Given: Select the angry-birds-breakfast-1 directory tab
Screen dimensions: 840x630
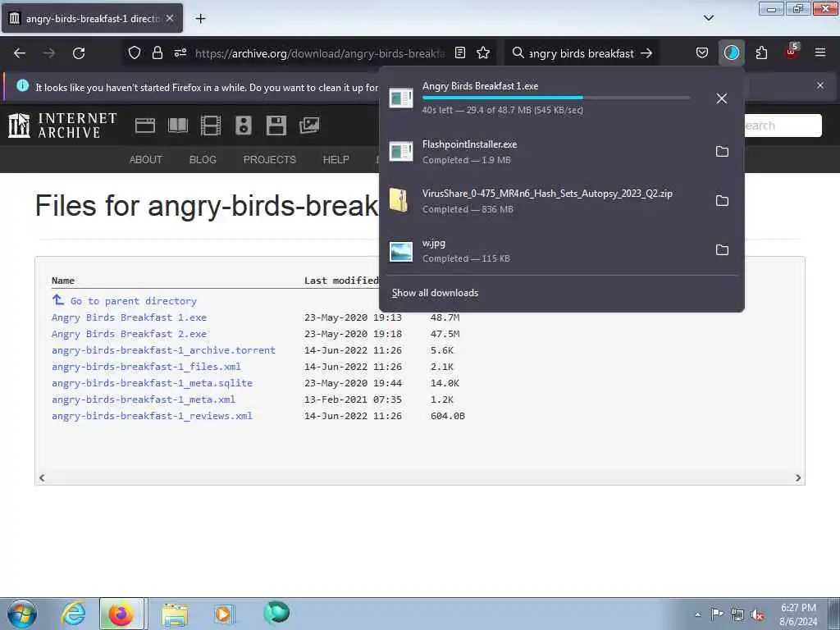Looking at the screenshot, I should click(92, 18).
